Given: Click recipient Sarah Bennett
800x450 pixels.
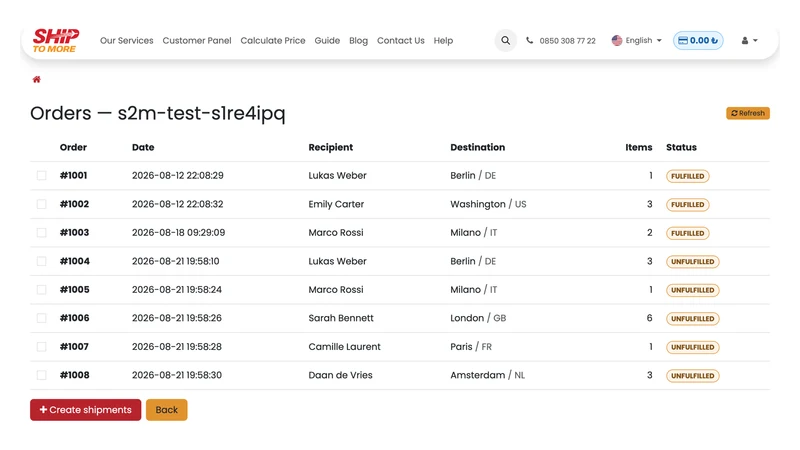Looking at the screenshot, I should click(341, 318).
